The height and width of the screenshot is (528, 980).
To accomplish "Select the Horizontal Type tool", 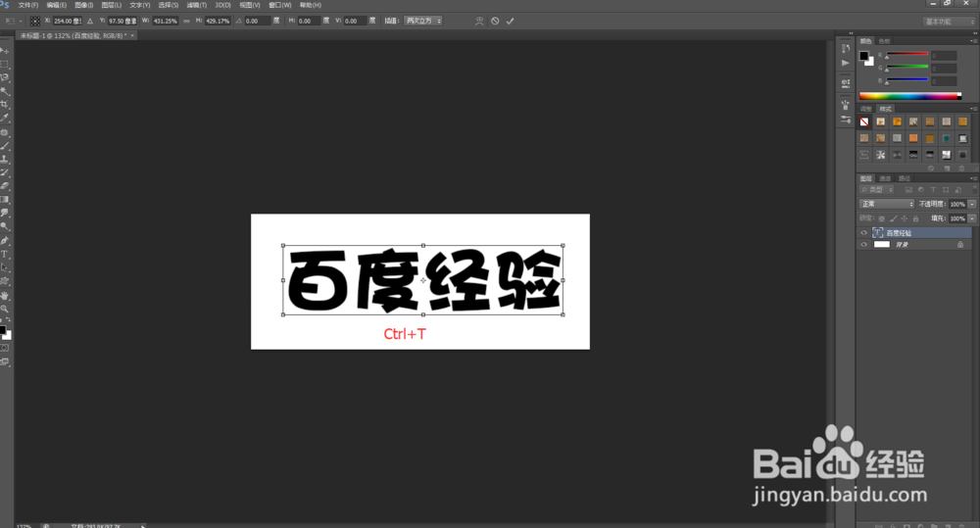I will tap(4, 255).
